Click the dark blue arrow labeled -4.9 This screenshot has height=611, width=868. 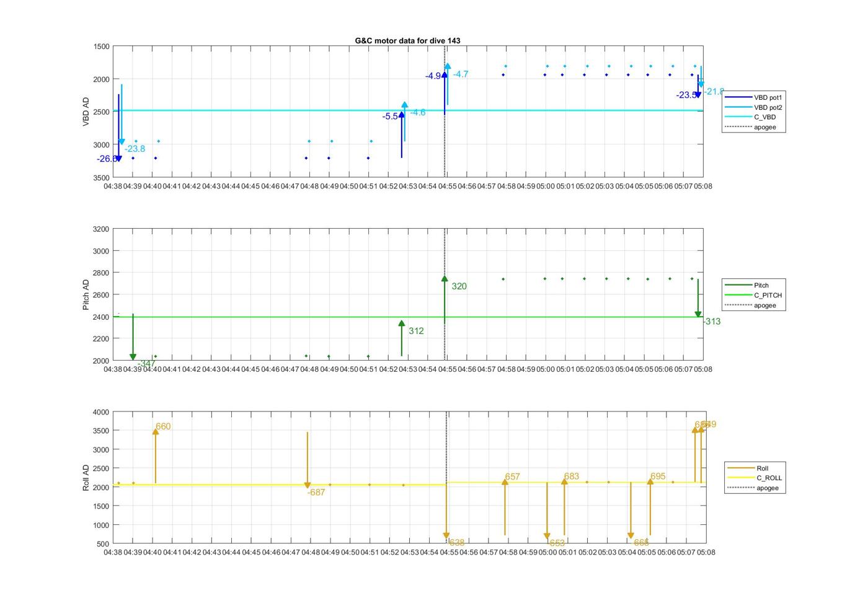445,93
